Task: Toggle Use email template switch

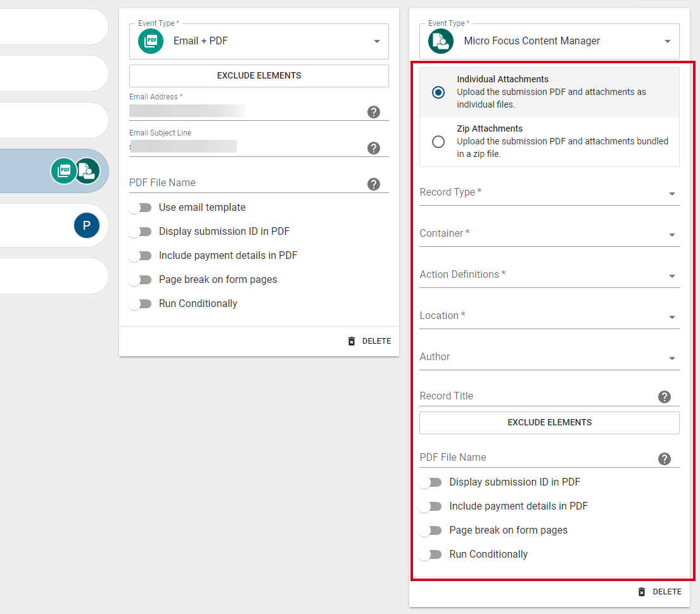Action: pos(140,208)
